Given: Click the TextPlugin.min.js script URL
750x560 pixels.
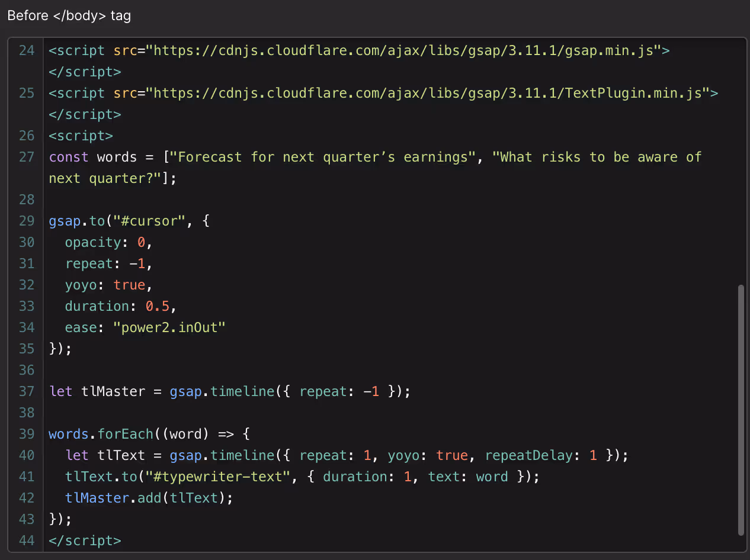Looking at the screenshot, I should (x=428, y=93).
